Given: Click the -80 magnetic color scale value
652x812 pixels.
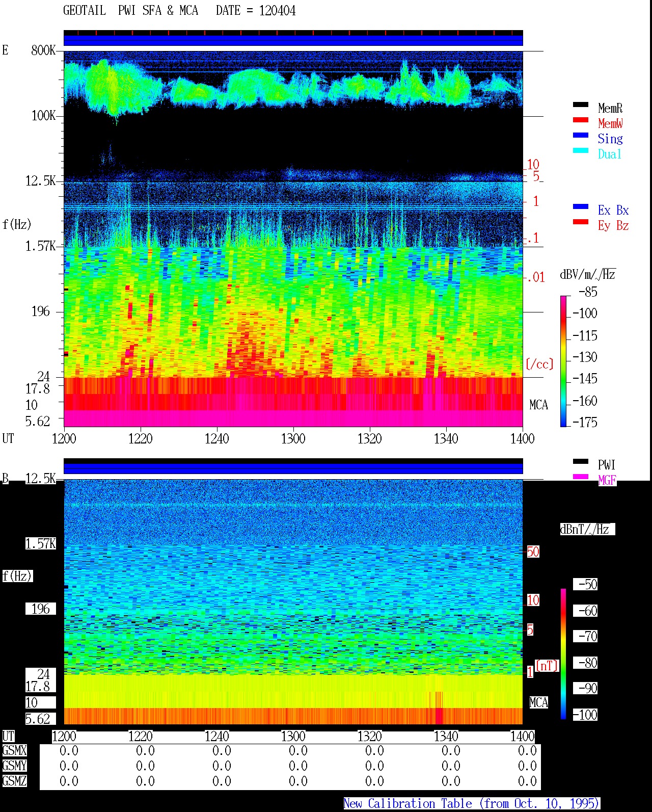Looking at the screenshot, I should click(x=585, y=663).
